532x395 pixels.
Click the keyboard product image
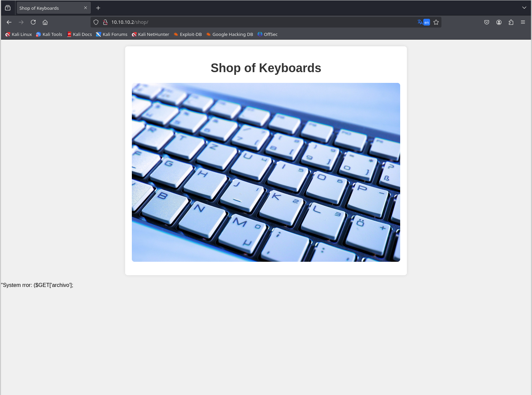[266, 172]
